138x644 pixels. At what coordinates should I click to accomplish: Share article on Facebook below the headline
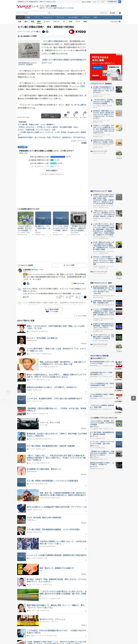coord(47,32)
